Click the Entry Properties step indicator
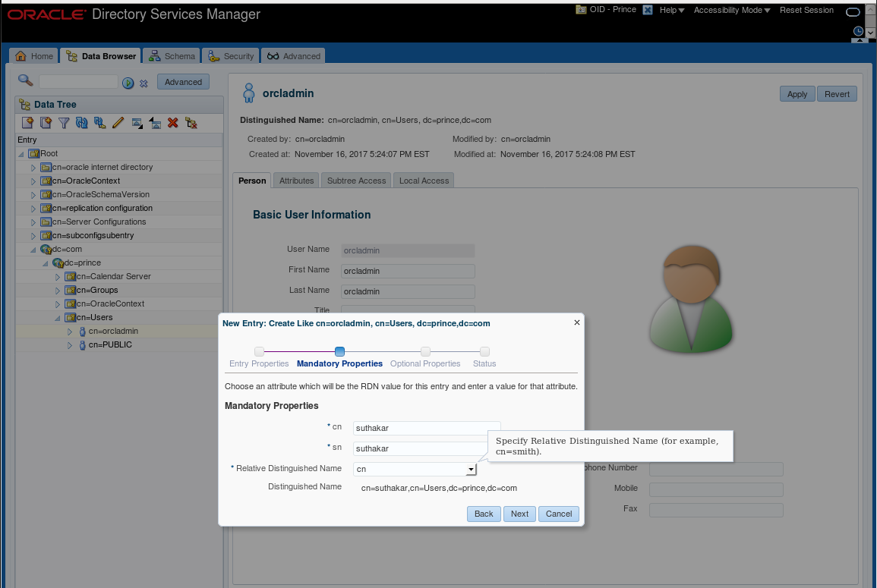Viewport: 877px width, 588px height. pyautogui.click(x=259, y=351)
